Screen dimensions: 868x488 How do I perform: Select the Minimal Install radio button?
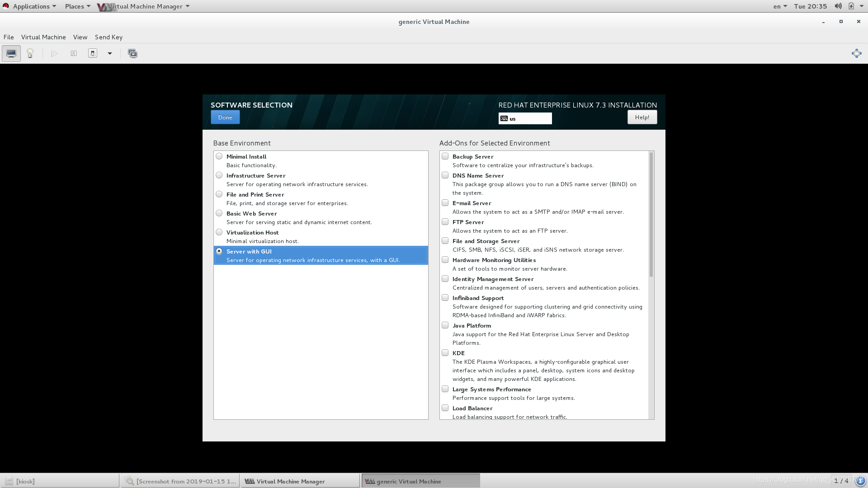point(219,156)
